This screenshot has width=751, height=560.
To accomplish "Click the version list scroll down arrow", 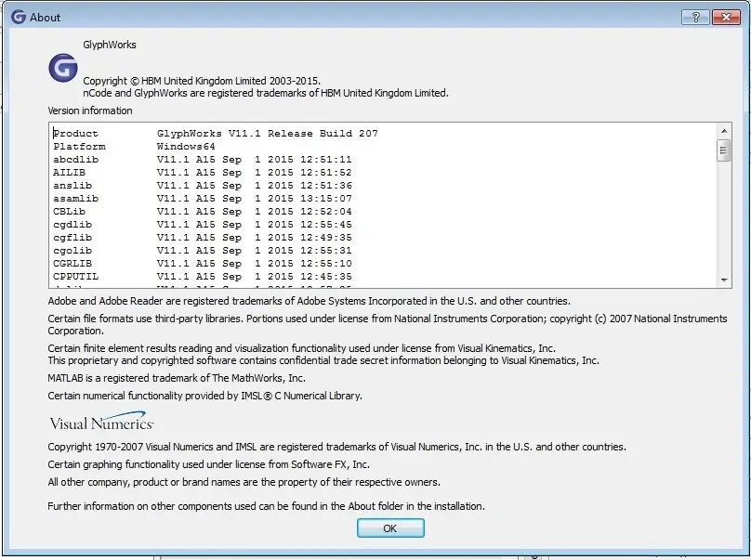I will coord(724,280).
